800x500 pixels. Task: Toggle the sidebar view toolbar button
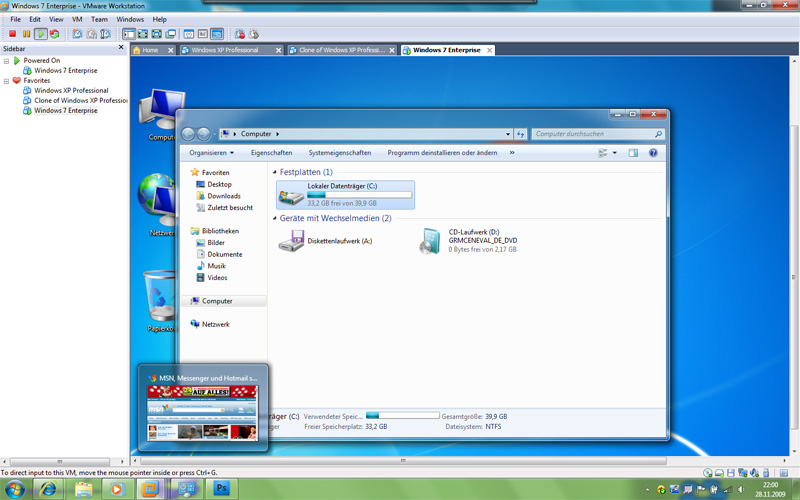pyautogui.click(x=129, y=34)
